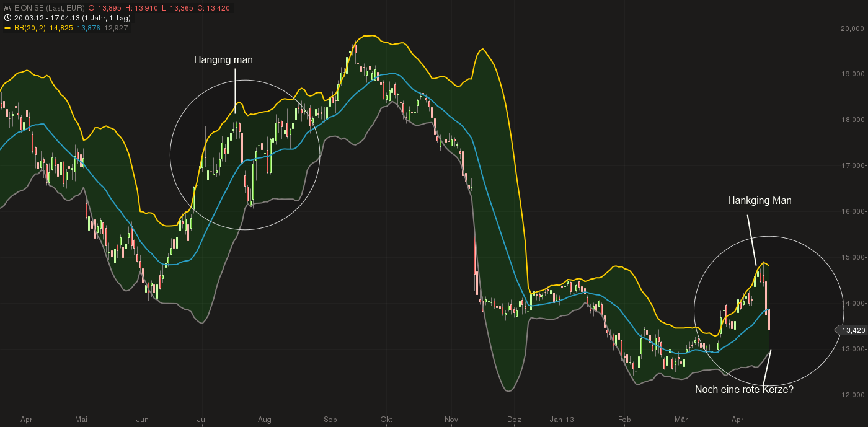Image resolution: width=868 pixels, height=427 pixels.
Task: Click the 19,000 price axis label
Action: click(852, 74)
